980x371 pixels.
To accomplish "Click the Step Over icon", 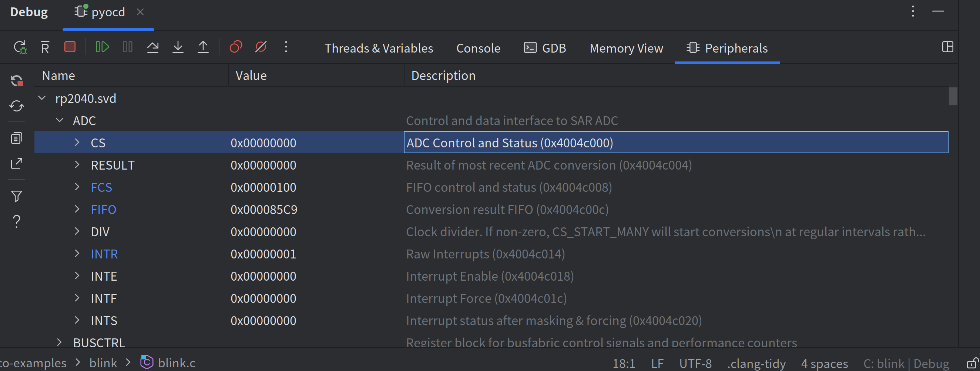I will [x=152, y=47].
